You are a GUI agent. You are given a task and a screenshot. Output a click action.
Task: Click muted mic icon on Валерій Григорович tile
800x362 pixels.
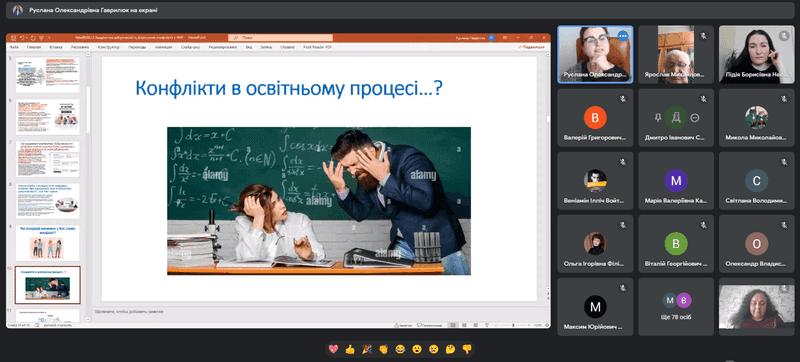pos(622,99)
